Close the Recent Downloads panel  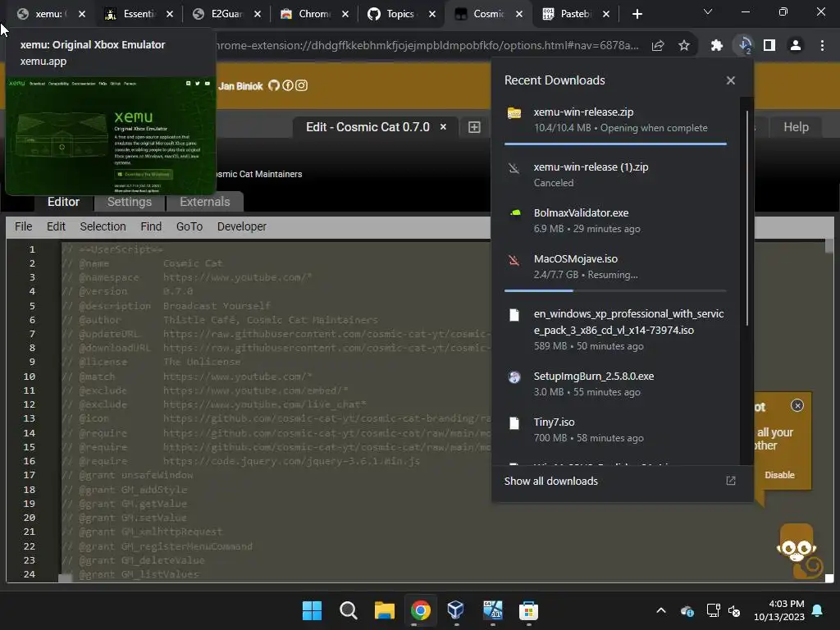(x=731, y=80)
